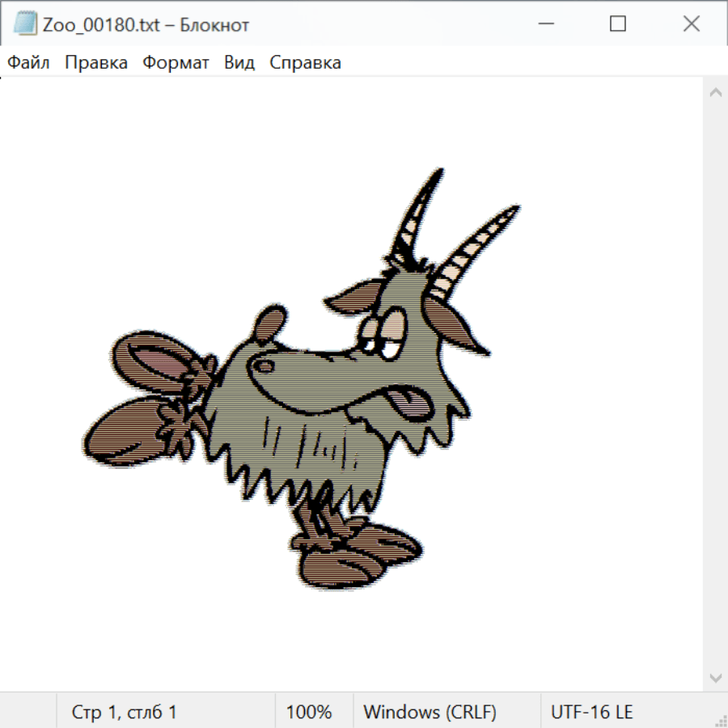Click the Windows (CRLF) status field
Screen dimensions: 728x728
(430, 712)
